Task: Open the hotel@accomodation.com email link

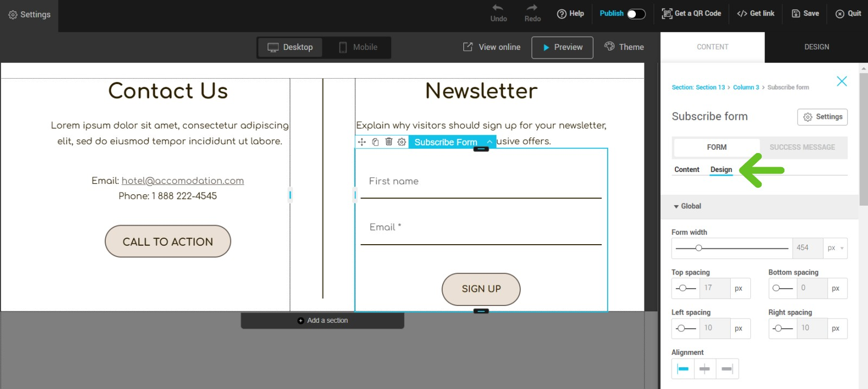Action: [x=183, y=181]
